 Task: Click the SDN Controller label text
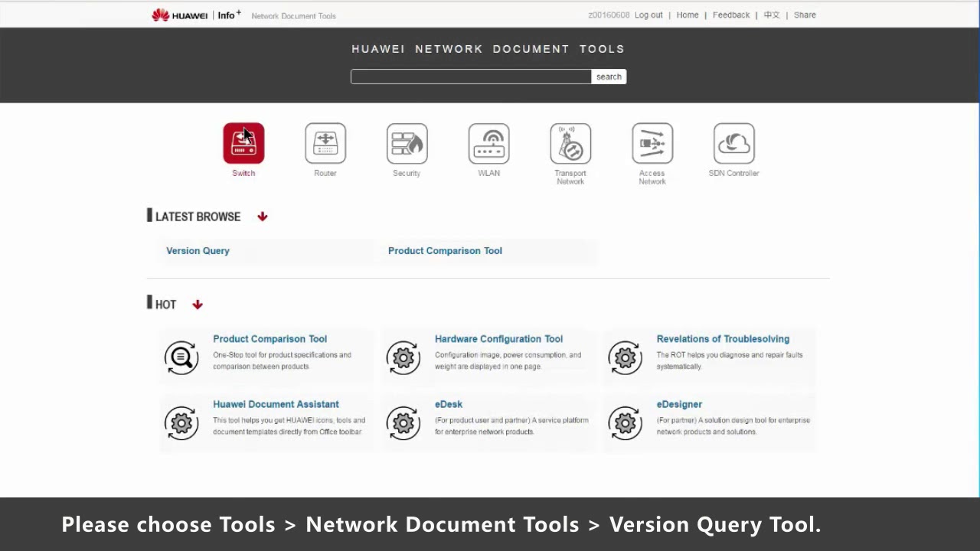click(734, 173)
